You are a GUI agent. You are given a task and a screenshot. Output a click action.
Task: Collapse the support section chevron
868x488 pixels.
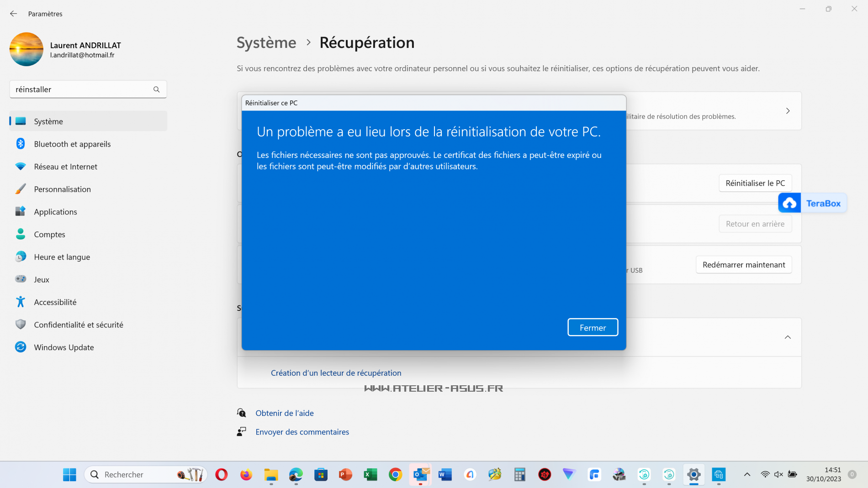[x=788, y=337]
